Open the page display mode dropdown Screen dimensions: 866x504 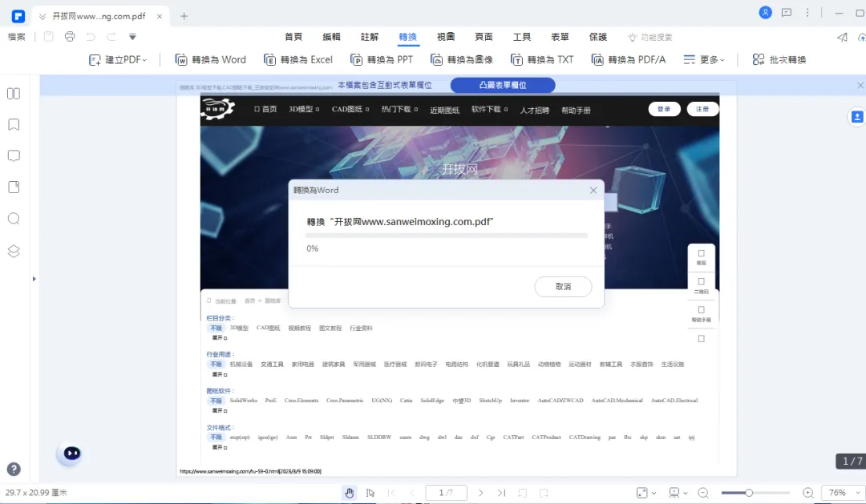pyautogui.click(x=678, y=493)
